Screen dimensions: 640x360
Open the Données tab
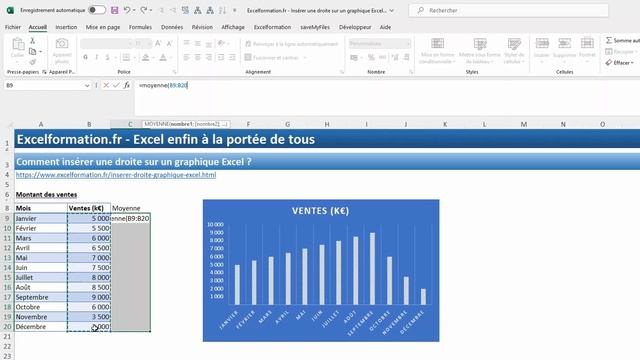point(172,27)
